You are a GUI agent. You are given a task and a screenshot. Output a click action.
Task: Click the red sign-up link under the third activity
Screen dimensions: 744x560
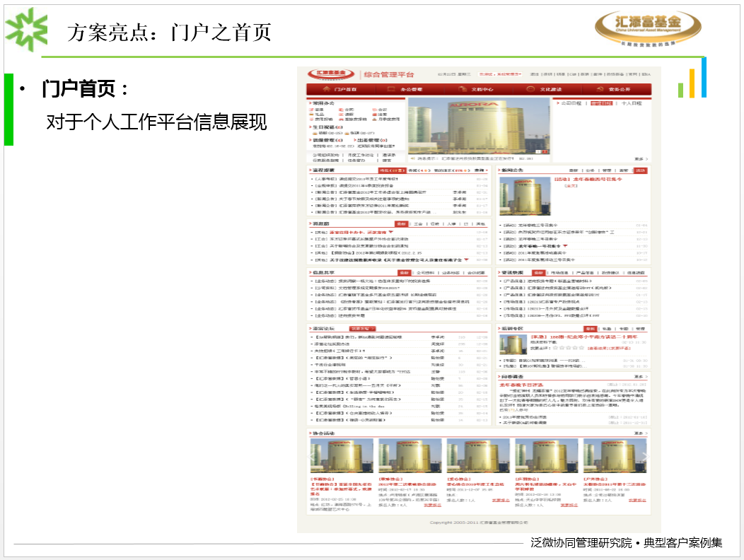pyautogui.click(x=501, y=500)
